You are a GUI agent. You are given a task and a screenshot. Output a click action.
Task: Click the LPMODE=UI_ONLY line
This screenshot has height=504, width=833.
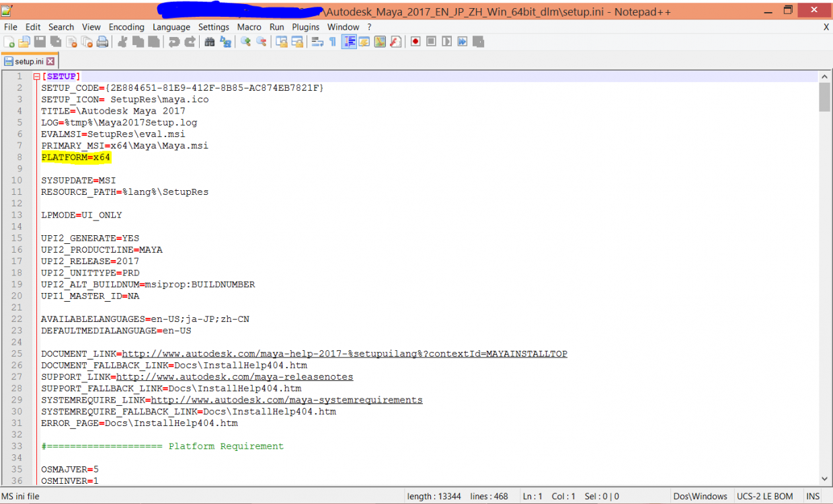(x=81, y=215)
